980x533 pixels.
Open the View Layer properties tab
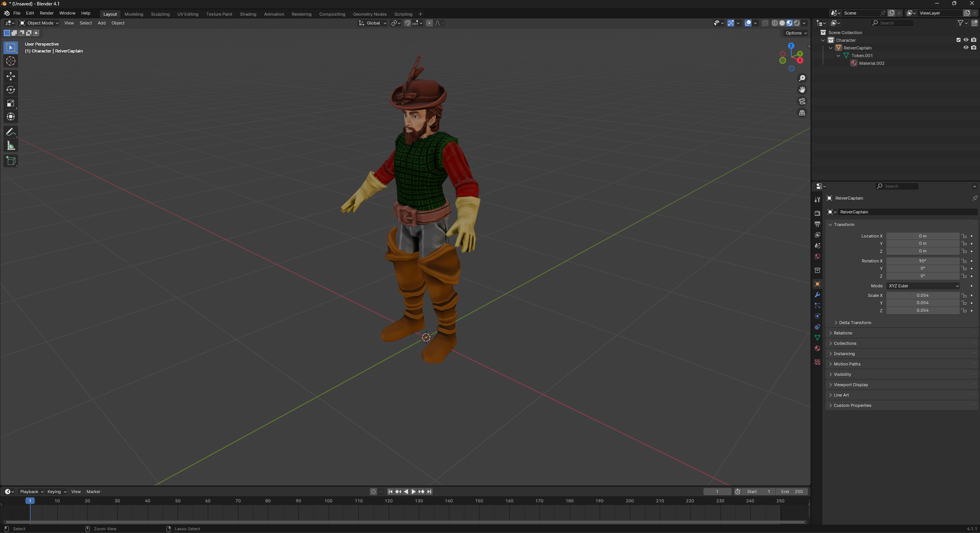(x=817, y=235)
